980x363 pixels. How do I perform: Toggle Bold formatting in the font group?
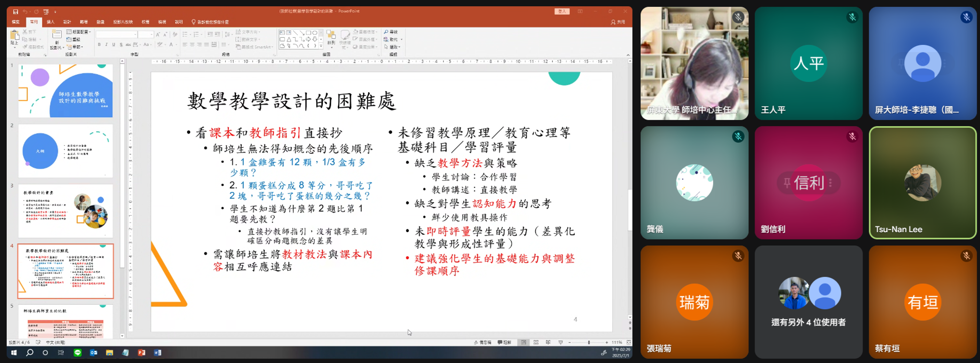(x=99, y=45)
